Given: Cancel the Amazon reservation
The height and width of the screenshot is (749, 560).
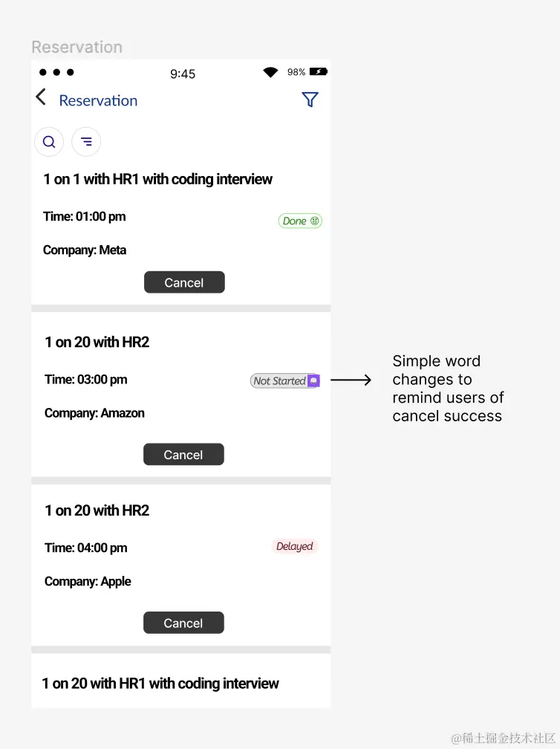Looking at the screenshot, I should (183, 455).
